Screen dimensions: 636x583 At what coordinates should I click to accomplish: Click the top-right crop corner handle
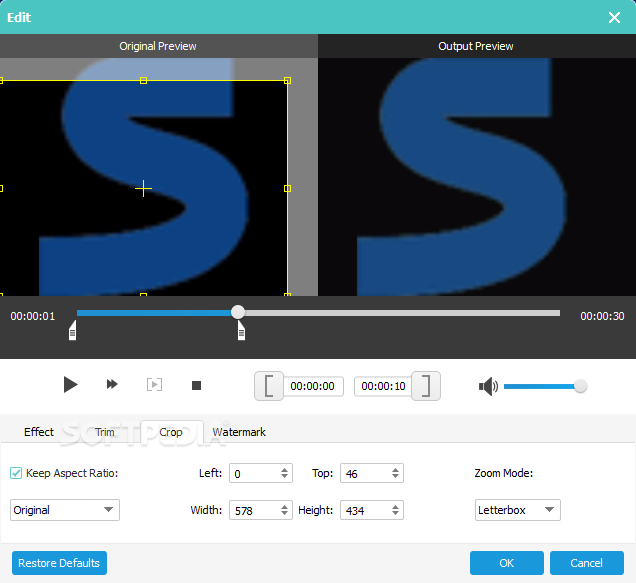tap(287, 81)
